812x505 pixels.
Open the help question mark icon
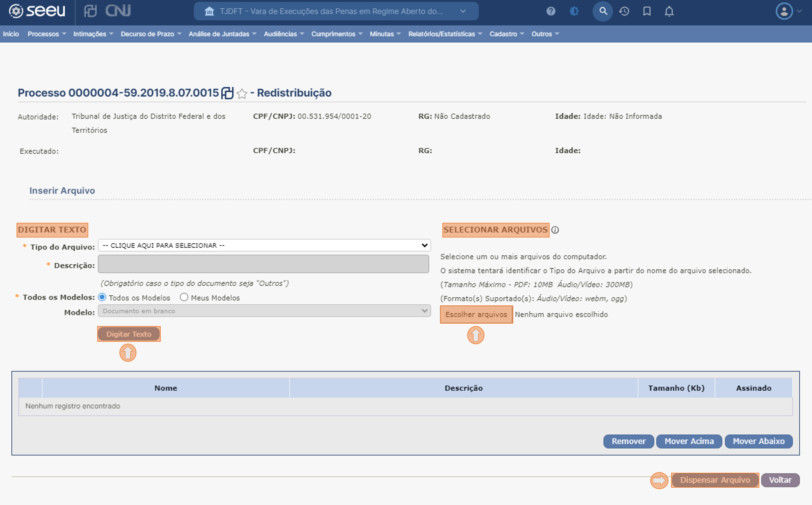click(x=551, y=11)
